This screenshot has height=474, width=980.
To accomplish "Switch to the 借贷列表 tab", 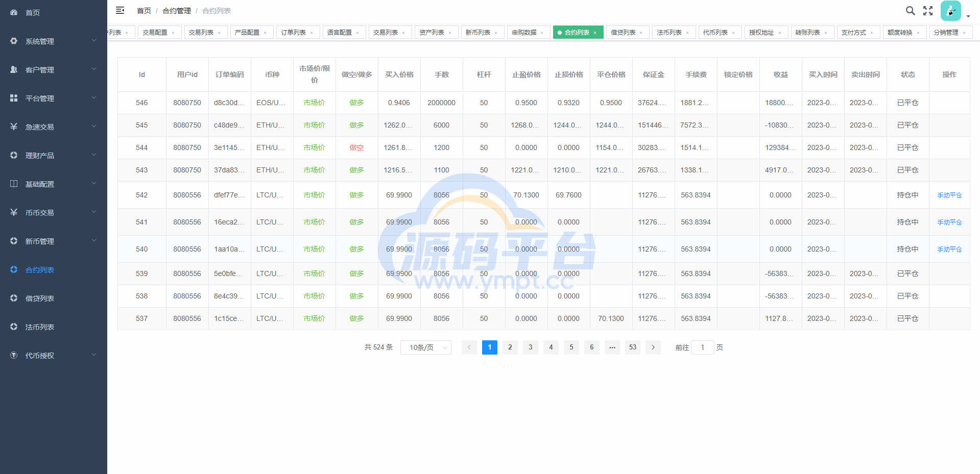I will [623, 32].
